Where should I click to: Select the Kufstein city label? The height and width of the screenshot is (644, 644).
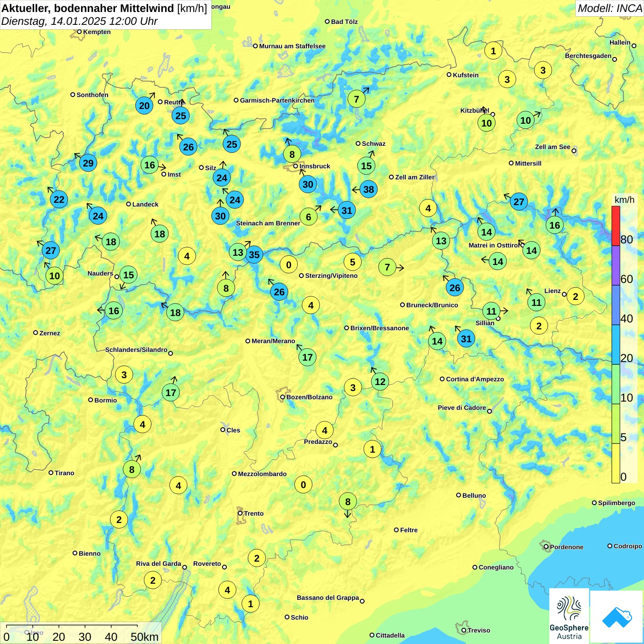pos(466,75)
